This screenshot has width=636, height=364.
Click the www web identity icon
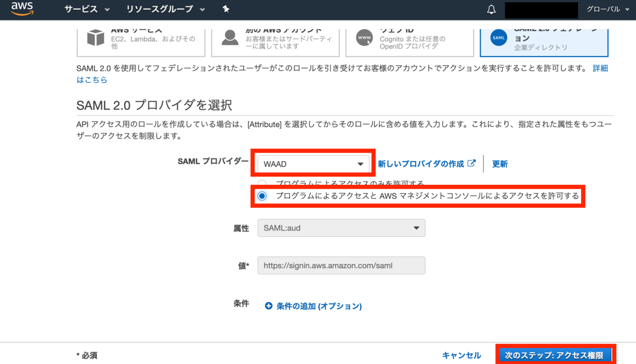pos(364,38)
